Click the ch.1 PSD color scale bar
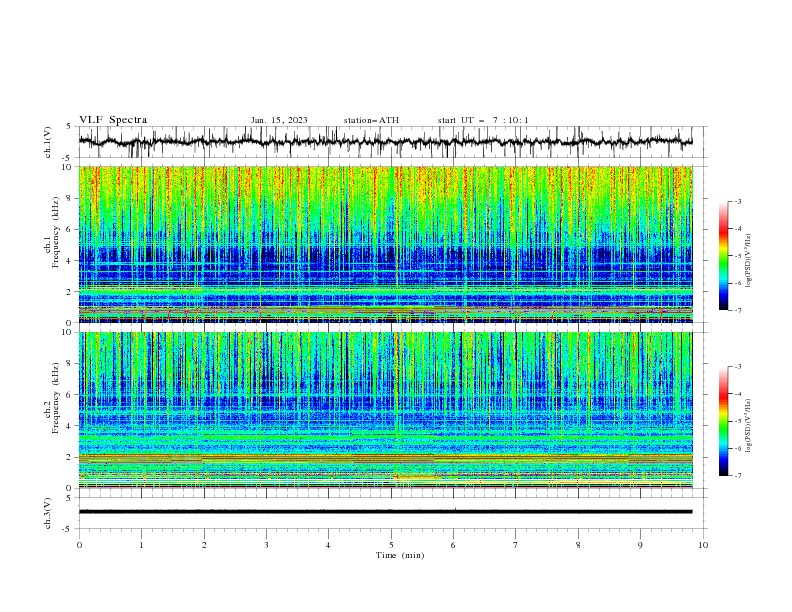The image size is (792, 612). pyautogui.click(x=724, y=256)
